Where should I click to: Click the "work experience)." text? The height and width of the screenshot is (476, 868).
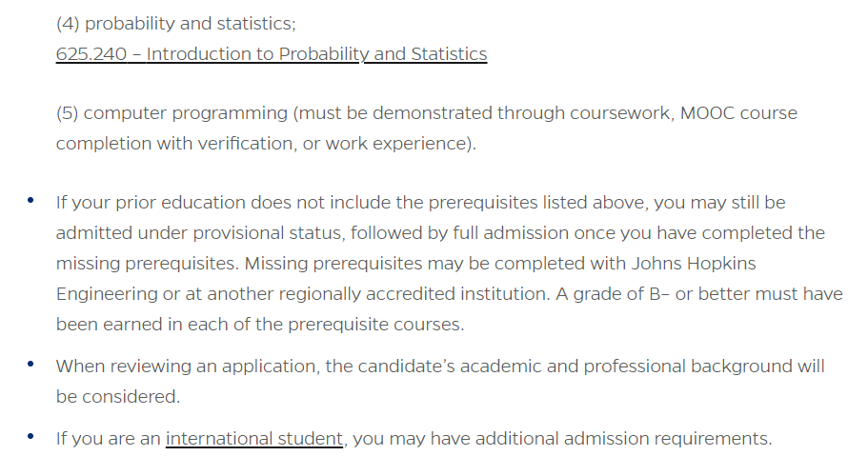400,144
